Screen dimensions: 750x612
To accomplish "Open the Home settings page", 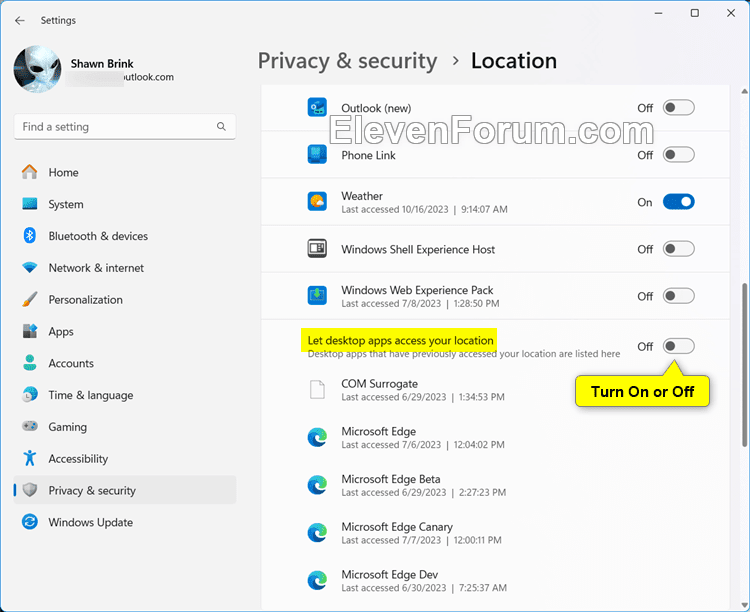I will pos(64,173).
